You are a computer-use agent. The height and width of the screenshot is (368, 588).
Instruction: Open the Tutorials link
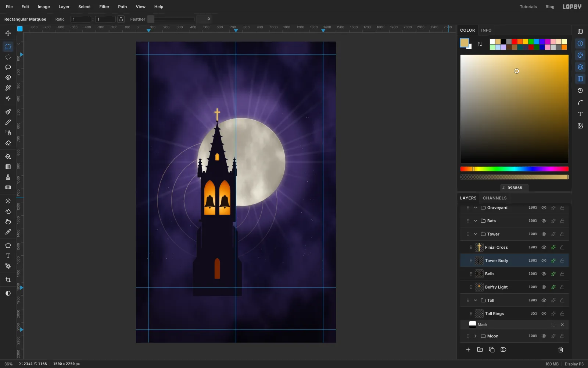point(528,7)
